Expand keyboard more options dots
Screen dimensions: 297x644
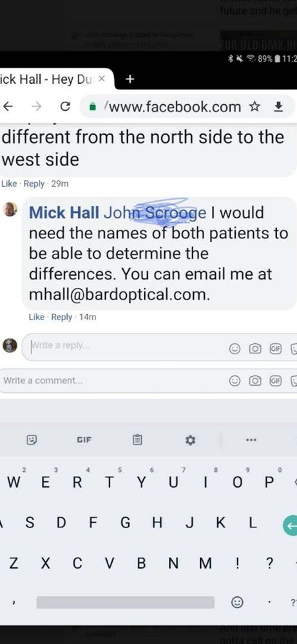click(251, 440)
